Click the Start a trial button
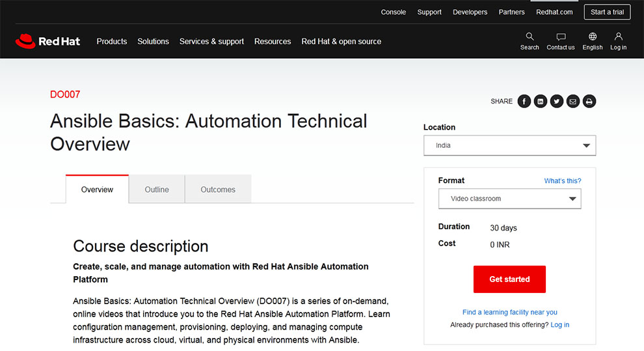Screen dimensions: 644x351 point(607,12)
